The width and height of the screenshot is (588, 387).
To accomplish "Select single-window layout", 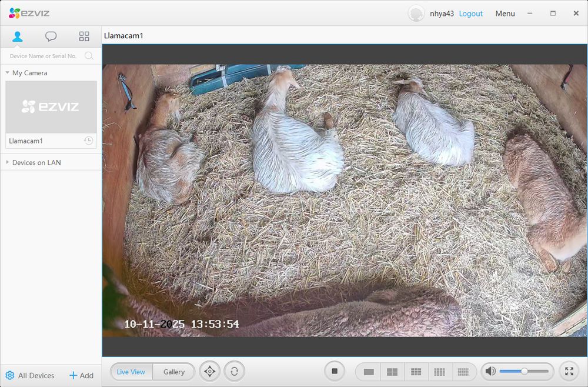I will tap(369, 372).
